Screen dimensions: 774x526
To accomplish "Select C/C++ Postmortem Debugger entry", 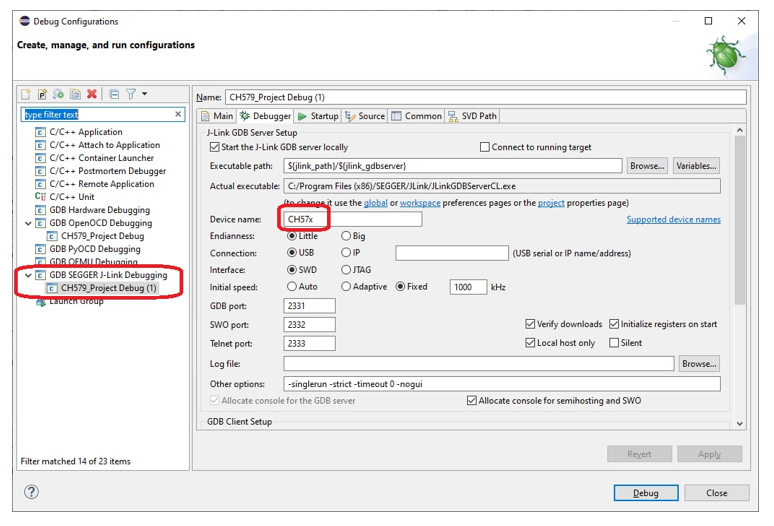I will click(x=108, y=171).
